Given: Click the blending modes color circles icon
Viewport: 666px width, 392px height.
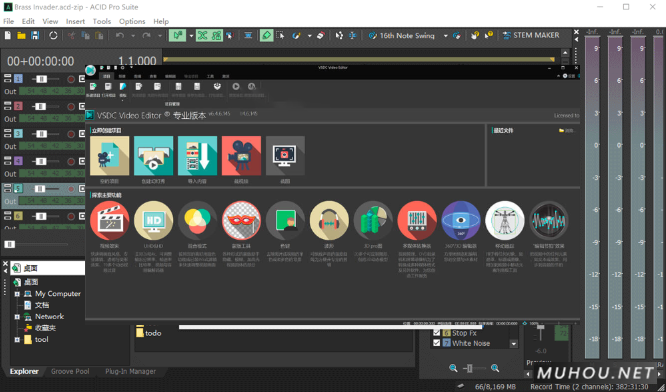Looking at the screenshot, I should (x=198, y=220).
